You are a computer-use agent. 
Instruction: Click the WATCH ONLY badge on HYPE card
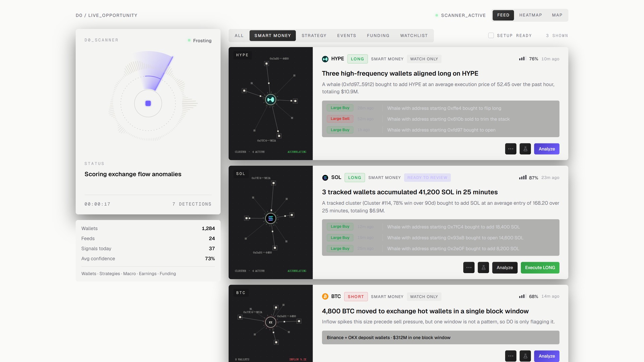424,59
